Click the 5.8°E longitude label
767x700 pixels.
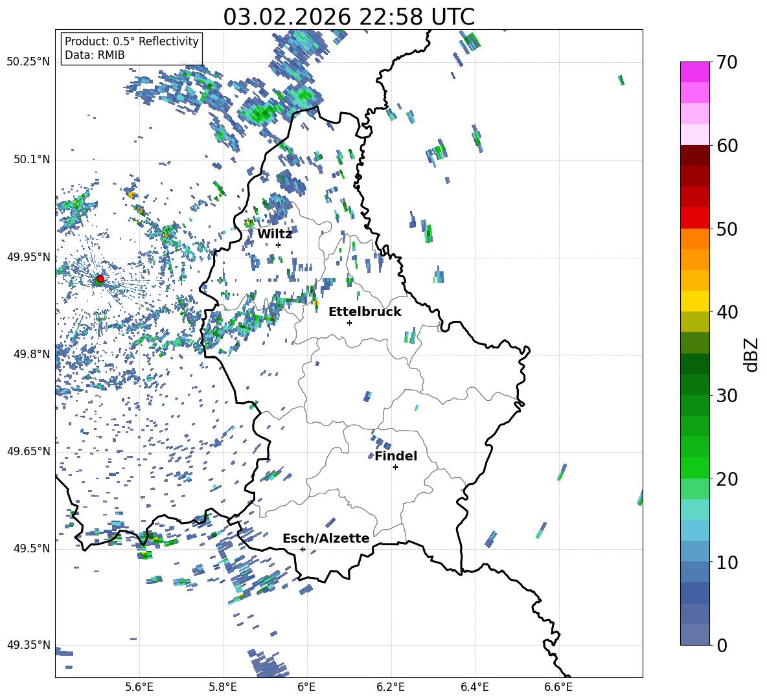(x=223, y=687)
